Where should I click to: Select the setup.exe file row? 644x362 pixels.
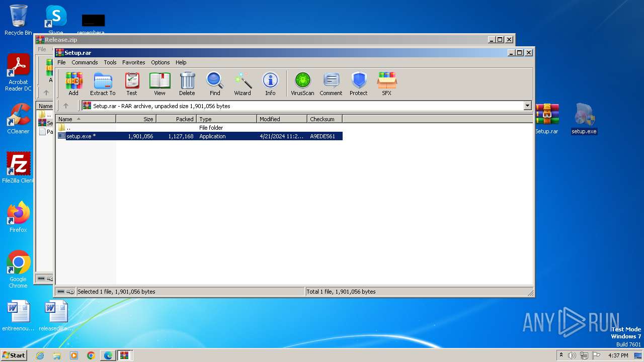(x=200, y=136)
